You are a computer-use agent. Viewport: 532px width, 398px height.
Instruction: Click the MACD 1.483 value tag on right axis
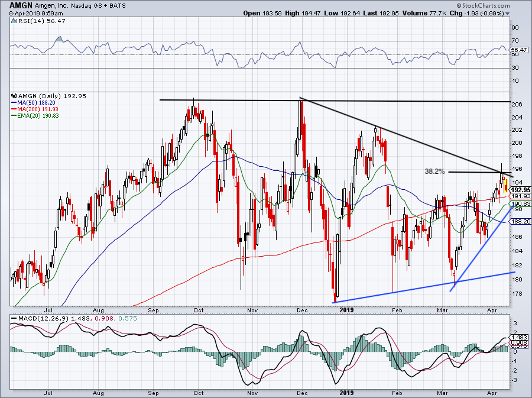coord(520,337)
